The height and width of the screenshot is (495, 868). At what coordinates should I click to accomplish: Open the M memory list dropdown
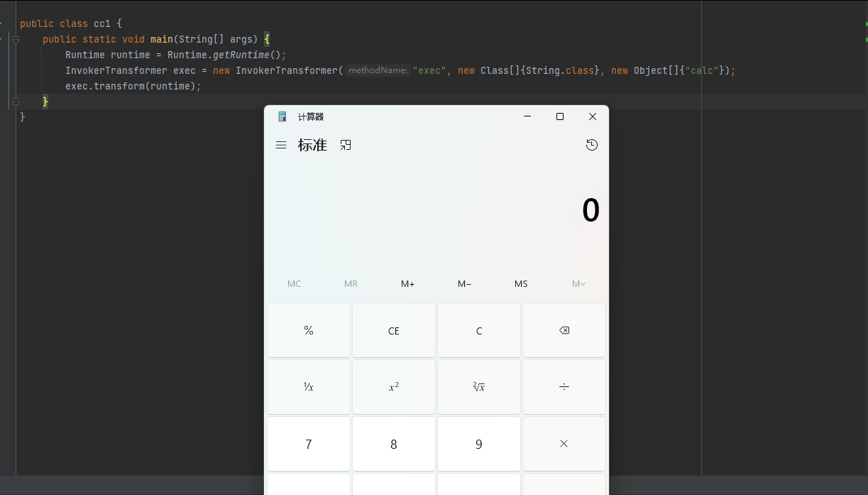578,284
